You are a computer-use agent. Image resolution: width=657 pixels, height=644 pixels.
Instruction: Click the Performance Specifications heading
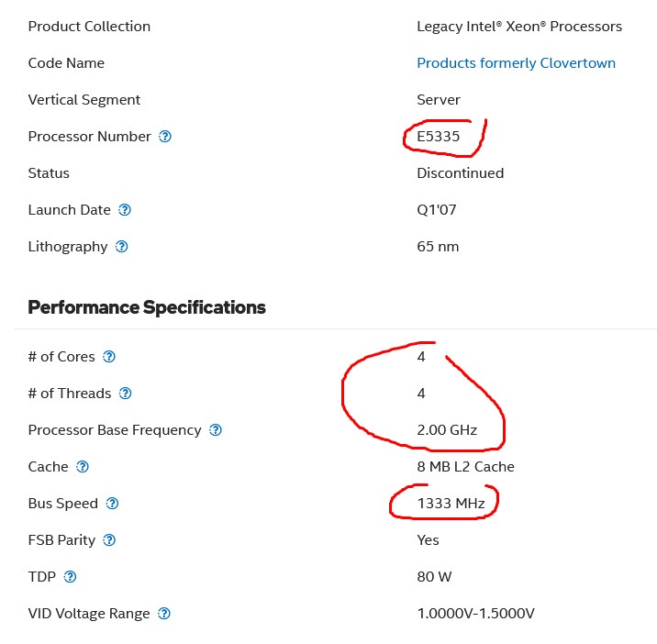(x=147, y=307)
